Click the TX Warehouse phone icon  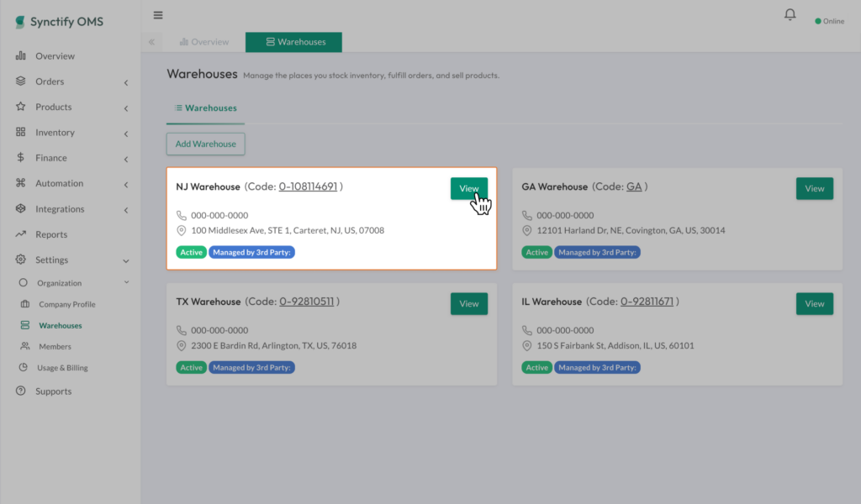click(182, 330)
